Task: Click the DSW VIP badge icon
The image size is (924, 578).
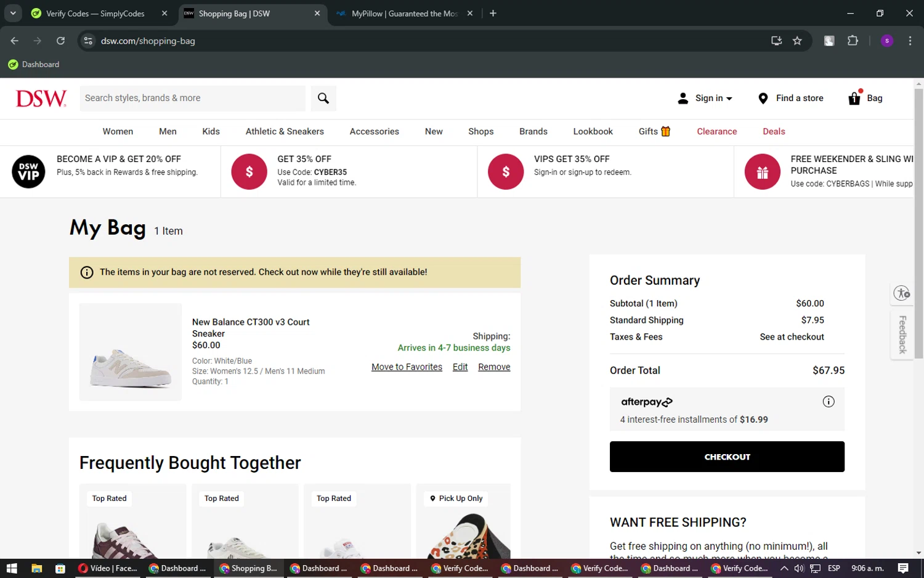Action: (x=28, y=171)
